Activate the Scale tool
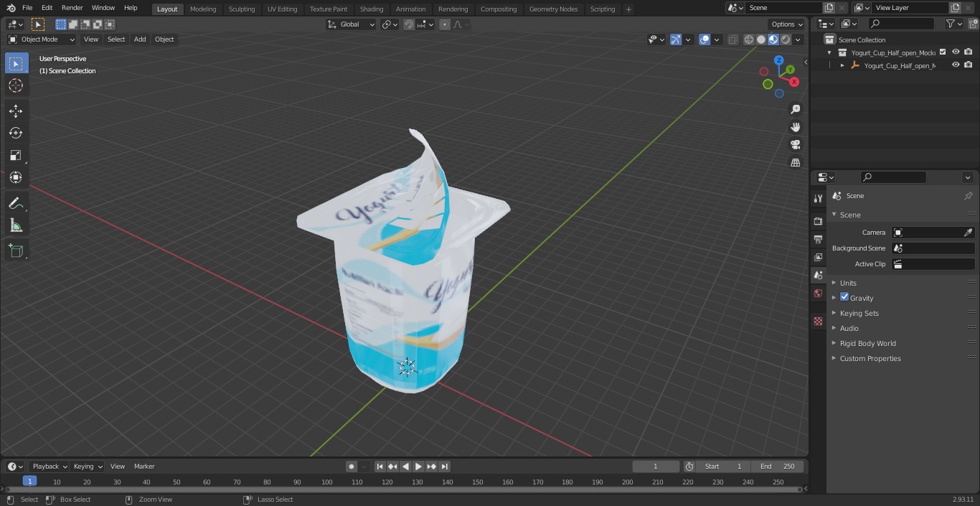Image resolution: width=980 pixels, height=506 pixels. pos(16,155)
